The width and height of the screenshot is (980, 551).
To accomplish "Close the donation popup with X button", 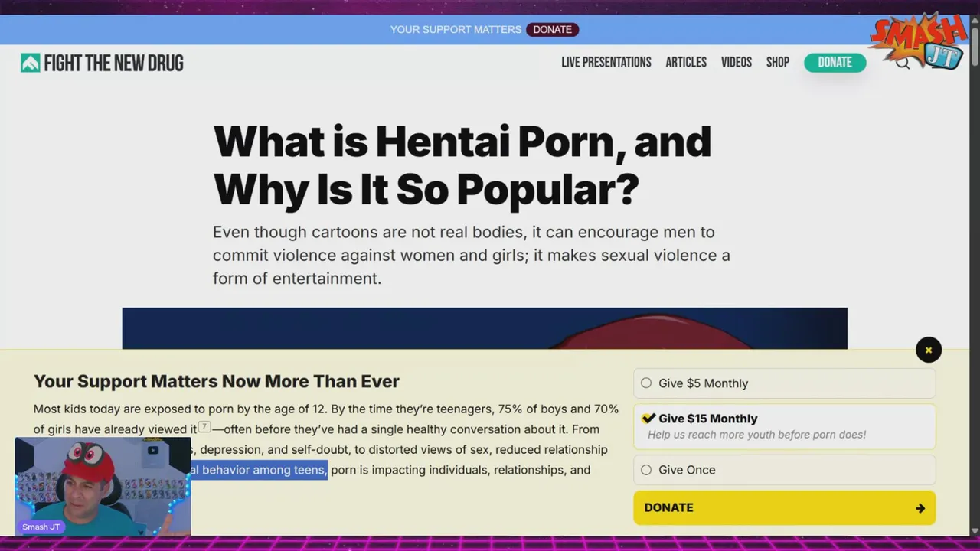I will coord(929,350).
